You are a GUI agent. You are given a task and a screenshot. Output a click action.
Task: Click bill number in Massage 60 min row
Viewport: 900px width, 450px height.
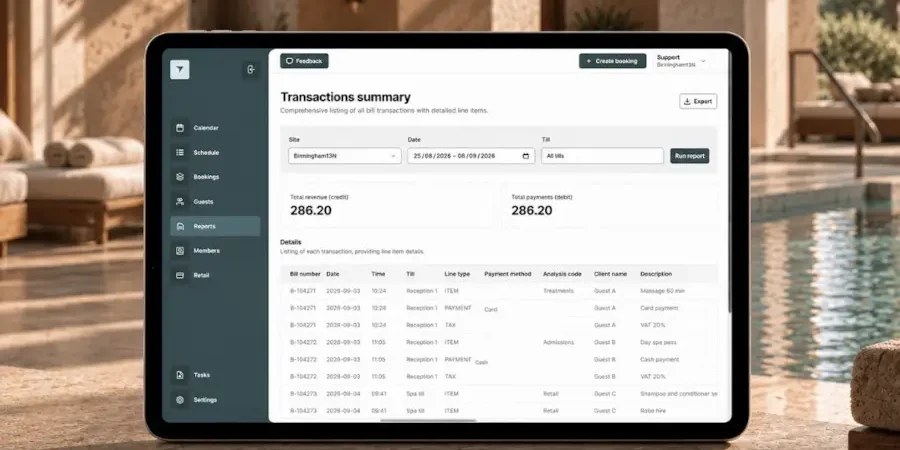(x=303, y=291)
